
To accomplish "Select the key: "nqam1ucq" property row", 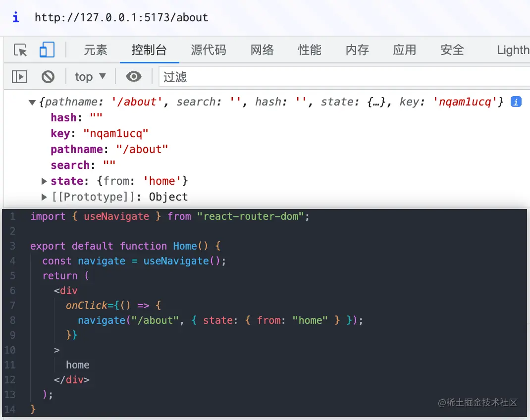I will tap(100, 133).
